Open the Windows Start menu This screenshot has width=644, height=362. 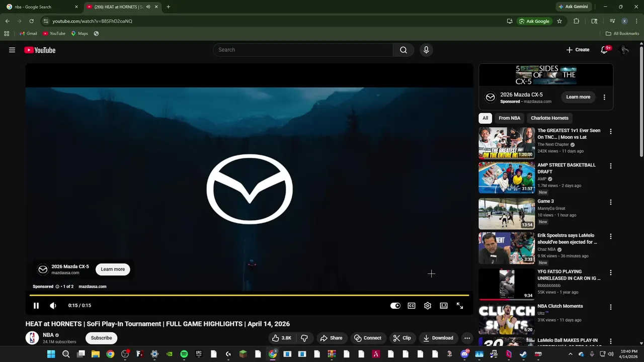coord(51,354)
